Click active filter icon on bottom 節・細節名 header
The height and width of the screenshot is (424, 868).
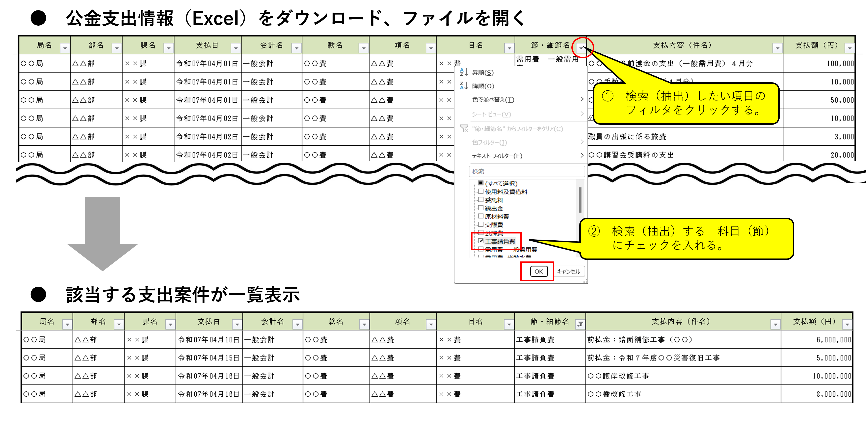point(580,324)
